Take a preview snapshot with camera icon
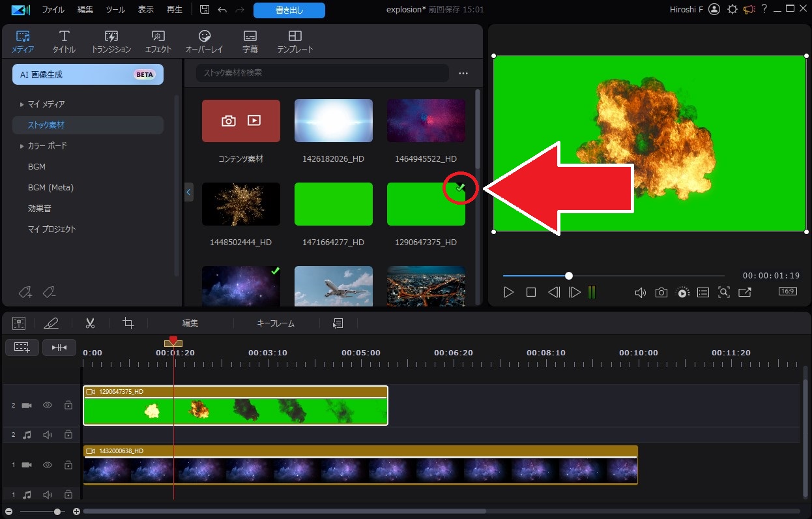The image size is (812, 519). pos(661,293)
